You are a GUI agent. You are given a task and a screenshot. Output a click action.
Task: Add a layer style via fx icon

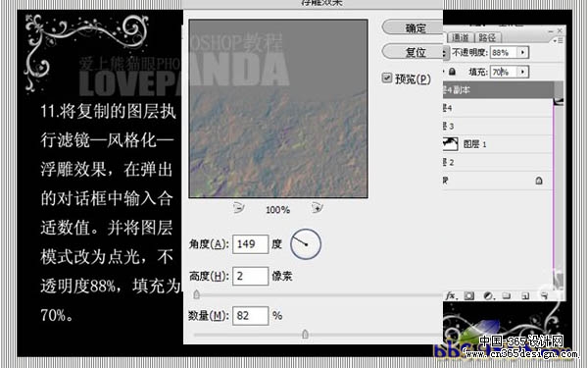coord(450,296)
